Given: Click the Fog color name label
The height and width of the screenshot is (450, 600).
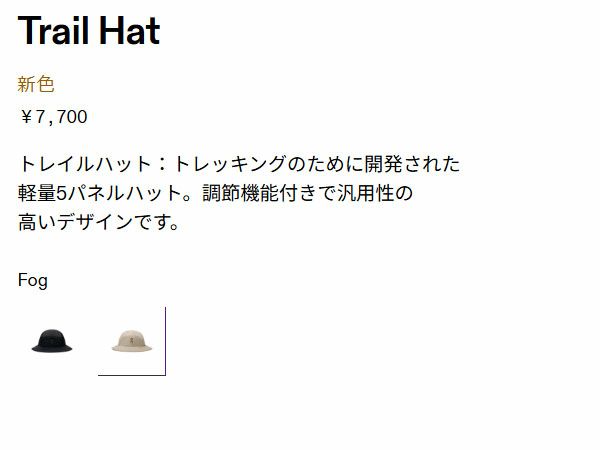Looking at the screenshot, I should 33,280.
